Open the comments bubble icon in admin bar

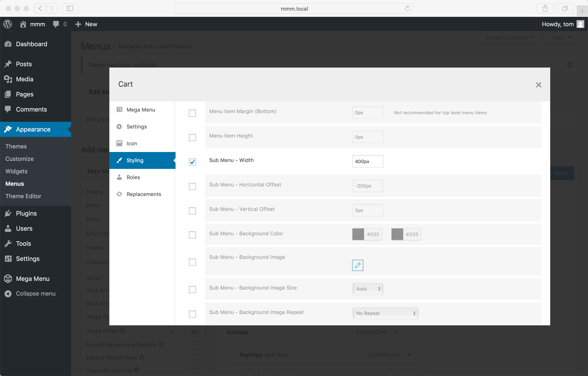(56, 24)
